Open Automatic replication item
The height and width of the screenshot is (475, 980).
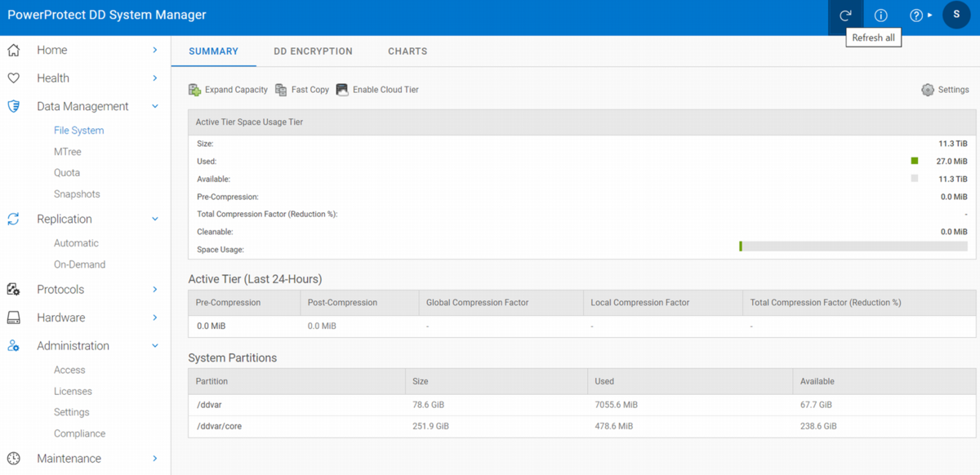pyautogui.click(x=76, y=243)
